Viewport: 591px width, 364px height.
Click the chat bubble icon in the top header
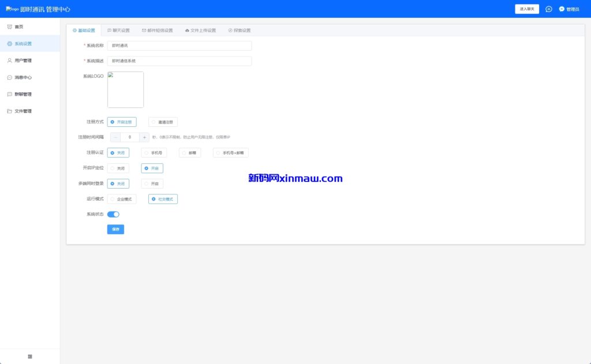tap(548, 9)
